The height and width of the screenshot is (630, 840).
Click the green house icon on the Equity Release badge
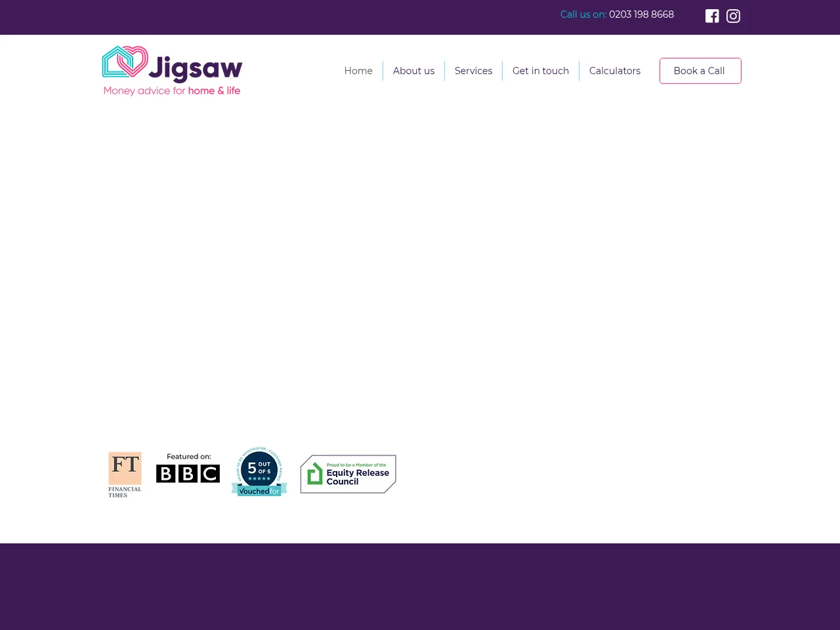pos(315,473)
